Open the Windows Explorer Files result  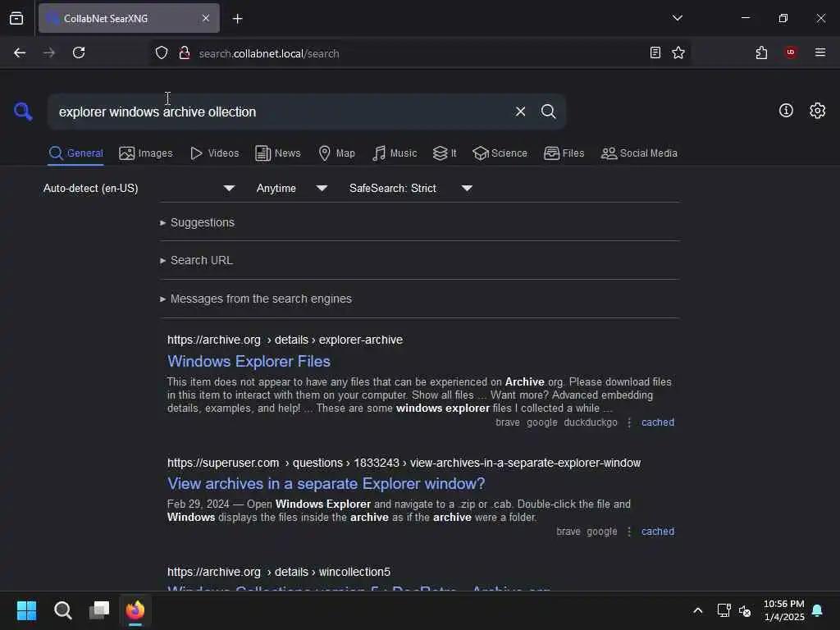click(249, 361)
